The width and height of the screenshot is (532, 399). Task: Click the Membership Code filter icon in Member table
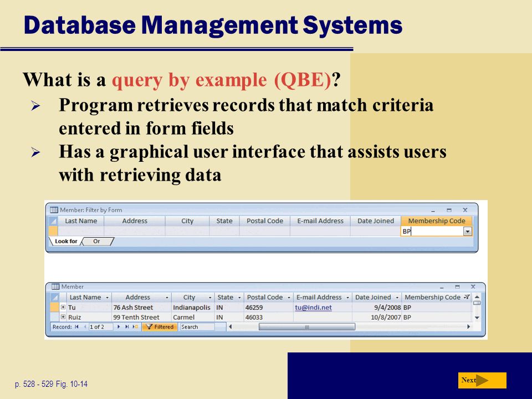click(x=467, y=297)
